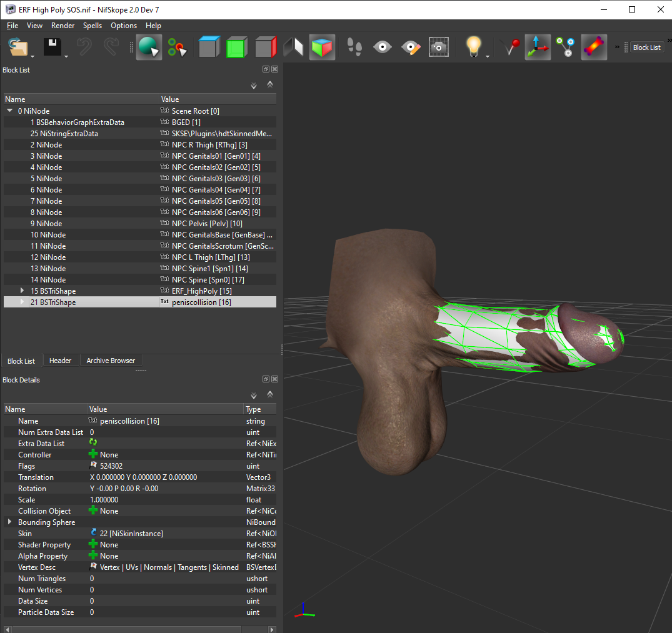Open the light bulb dropdown arrow
The width and height of the screenshot is (672, 633).
(x=488, y=56)
